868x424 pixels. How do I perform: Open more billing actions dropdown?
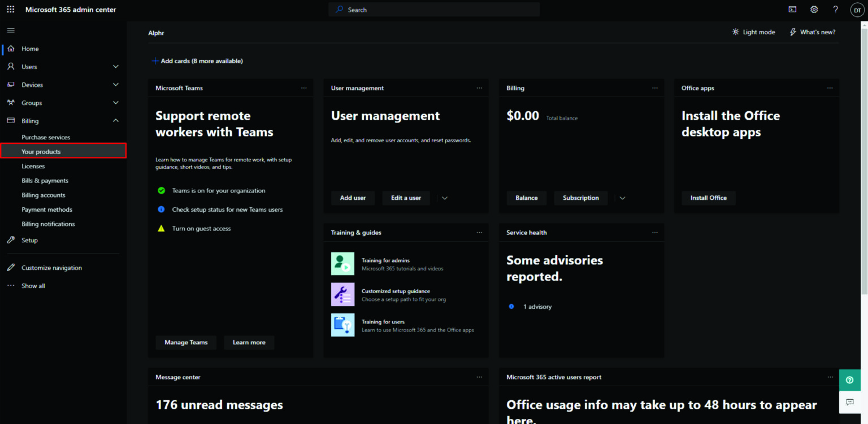pyautogui.click(x=622, y=198)
